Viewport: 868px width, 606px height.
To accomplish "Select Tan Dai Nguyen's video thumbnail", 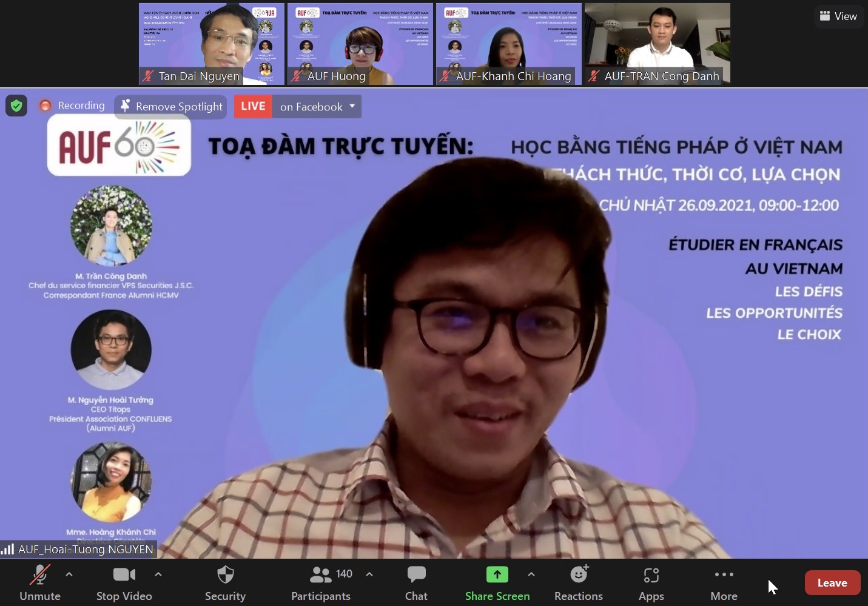I will pos(211,44).
